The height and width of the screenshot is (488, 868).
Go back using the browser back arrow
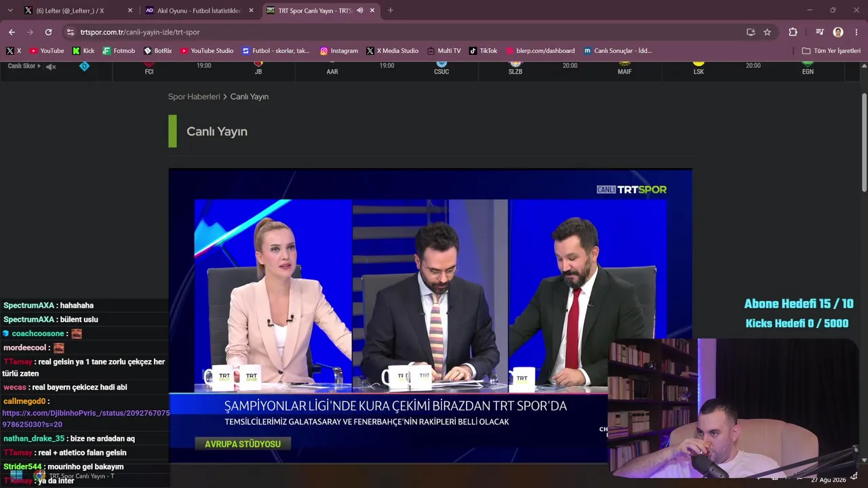[x=12, y=32]
